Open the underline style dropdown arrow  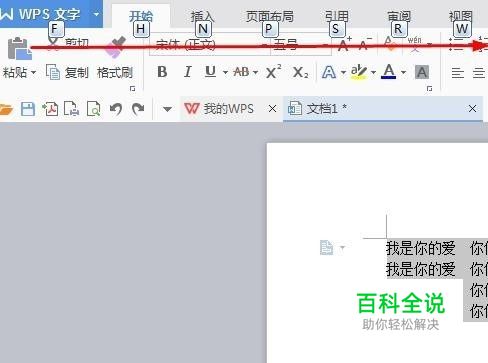coord(225,72)
